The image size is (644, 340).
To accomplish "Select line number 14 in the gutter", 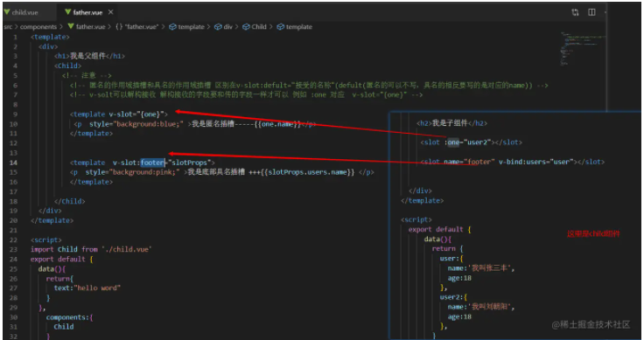I will pos(13,163).
